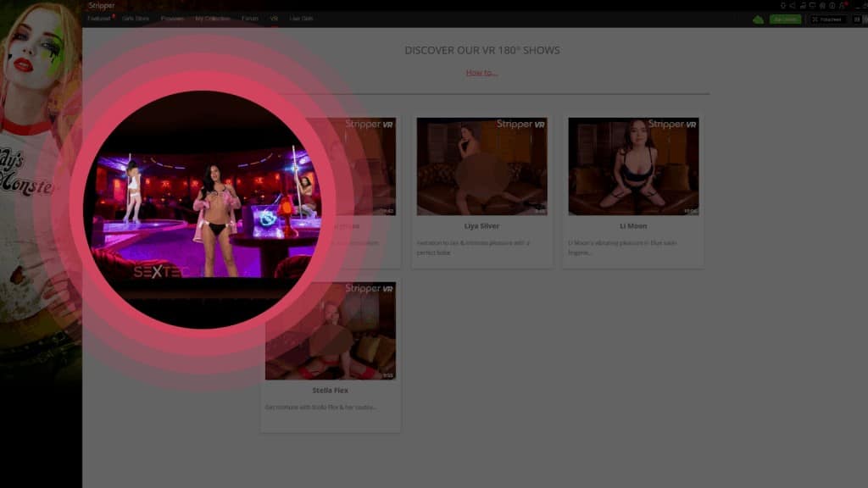The width and height of the screenshot is (868, 488).
Task: Click the profile icon with red notification dot
Action: coord(839,6)
